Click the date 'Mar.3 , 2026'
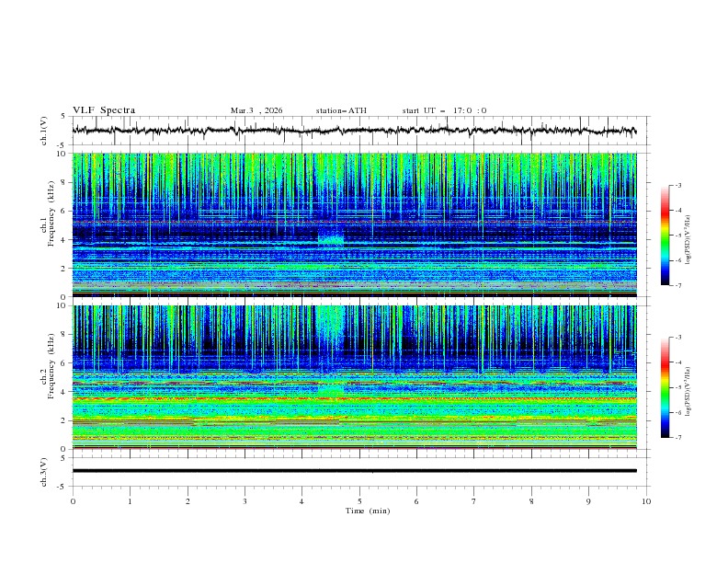Image resolution: width=728 pixels, height=563 pixels. click(256, 110)
